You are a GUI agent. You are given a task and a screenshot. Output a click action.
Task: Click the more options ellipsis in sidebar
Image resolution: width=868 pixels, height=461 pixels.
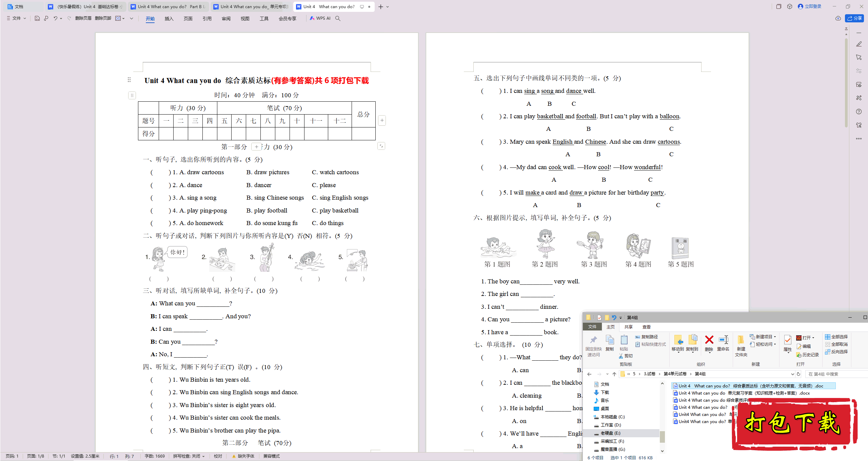859,139
